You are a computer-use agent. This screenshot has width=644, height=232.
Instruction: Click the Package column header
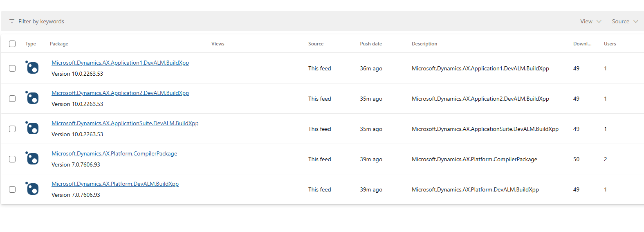pyautogui.click(x=59, y=44)
